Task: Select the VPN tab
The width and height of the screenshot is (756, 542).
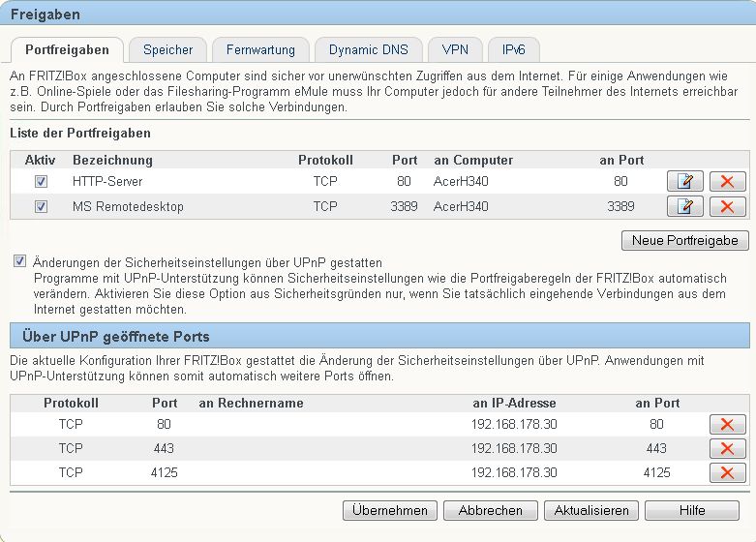Action: tap(455, 49)
